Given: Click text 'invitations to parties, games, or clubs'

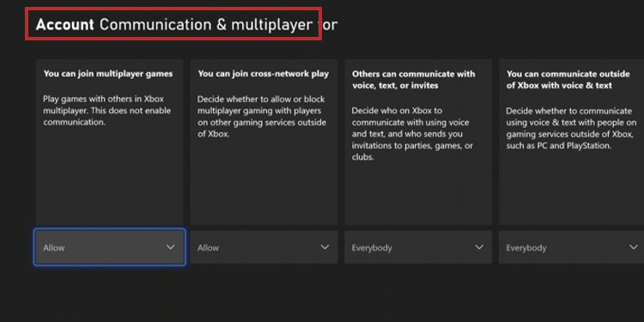Looking at the screenshot, I should pos(412,151).
